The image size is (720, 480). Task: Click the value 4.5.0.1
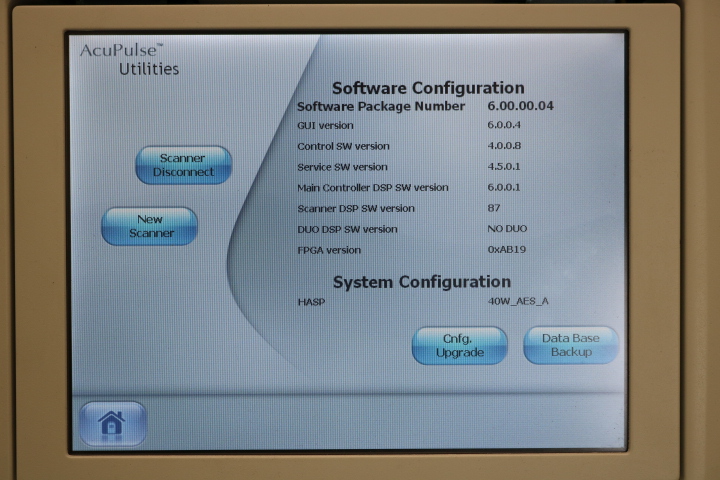click(x=504, y=166)
